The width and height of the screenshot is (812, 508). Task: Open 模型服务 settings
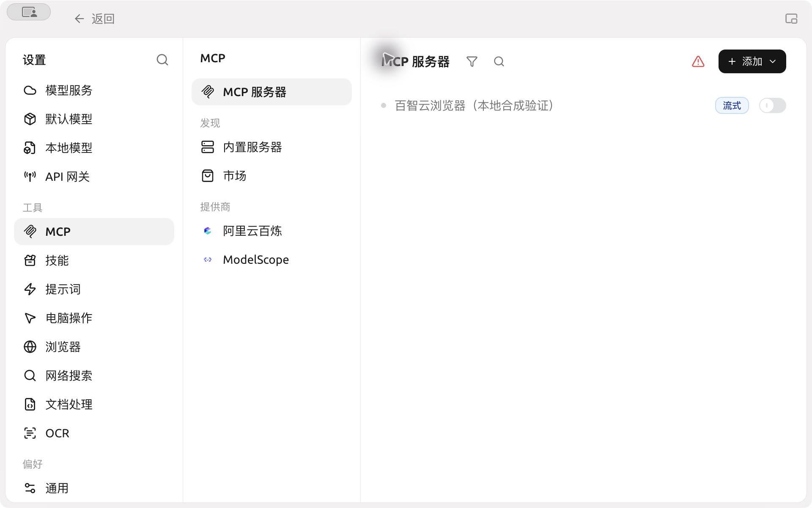[94, 90]
